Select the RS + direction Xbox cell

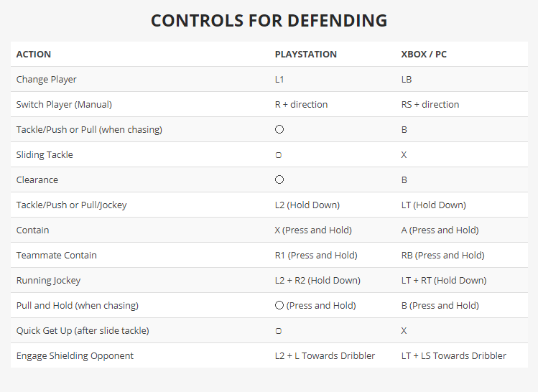[430, 104]
